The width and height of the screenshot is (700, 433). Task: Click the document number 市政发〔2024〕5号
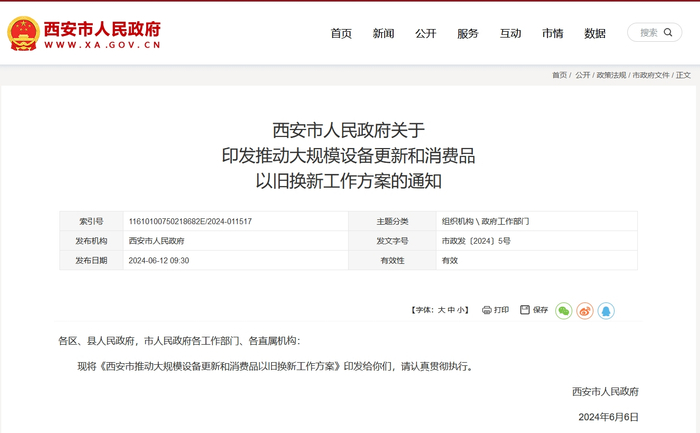click(x=476, y=241)
